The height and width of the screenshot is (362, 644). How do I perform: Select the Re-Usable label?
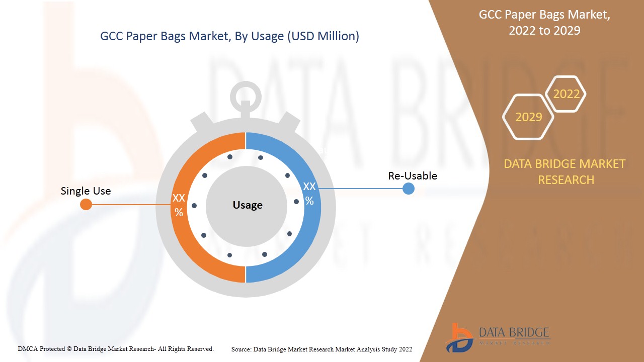click(413, 176)
